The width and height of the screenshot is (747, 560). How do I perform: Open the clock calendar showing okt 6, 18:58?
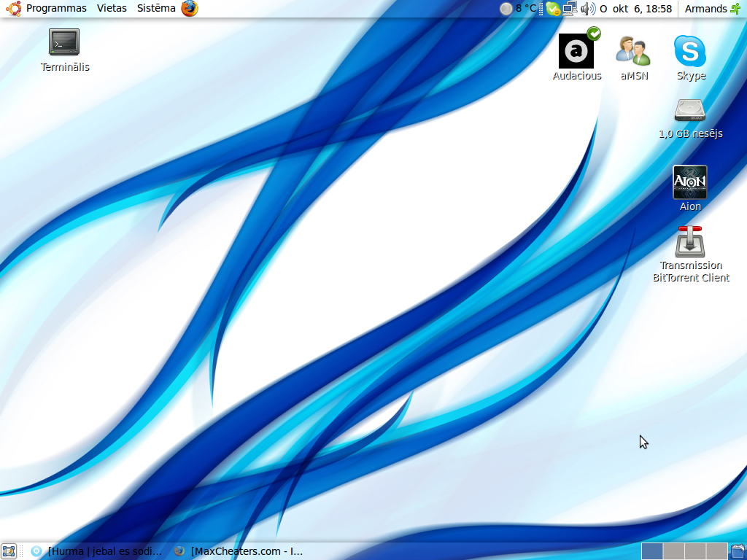coord(635,9)
